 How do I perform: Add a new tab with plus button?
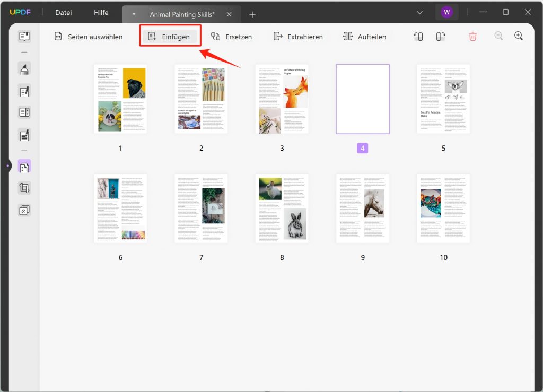(252, 14)
